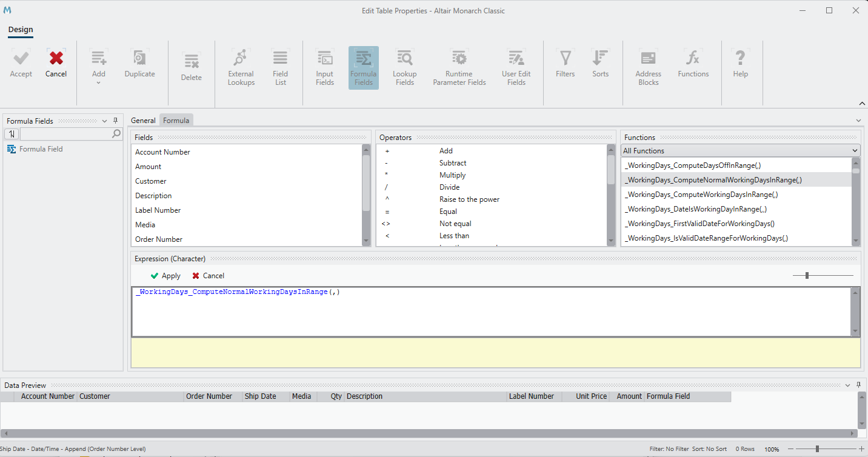Viewport: 868px width, 457px height.
Task: Select the Customer field
Action: (150, 181)
